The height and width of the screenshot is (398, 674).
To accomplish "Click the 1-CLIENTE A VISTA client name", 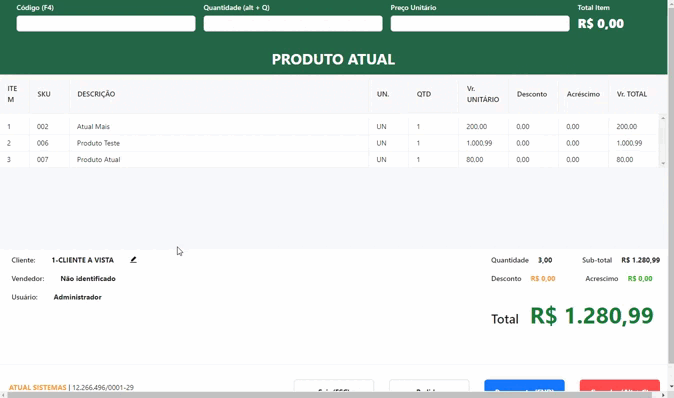I will point(83,260).
